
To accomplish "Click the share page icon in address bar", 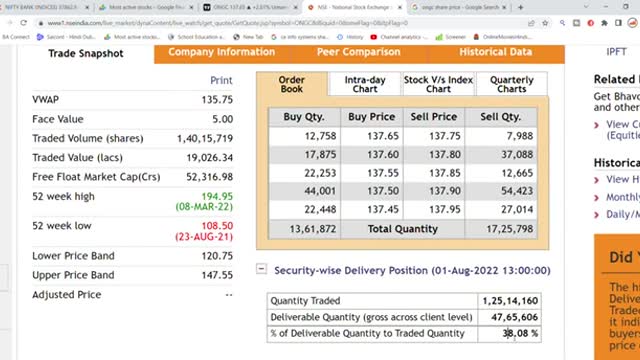I will click(531, 23).
